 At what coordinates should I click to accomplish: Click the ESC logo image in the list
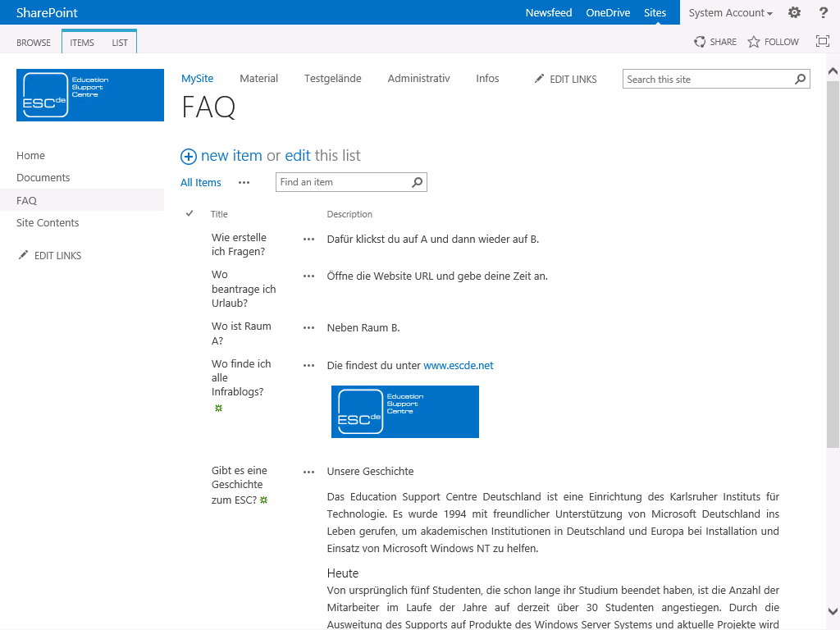(405, 412)
